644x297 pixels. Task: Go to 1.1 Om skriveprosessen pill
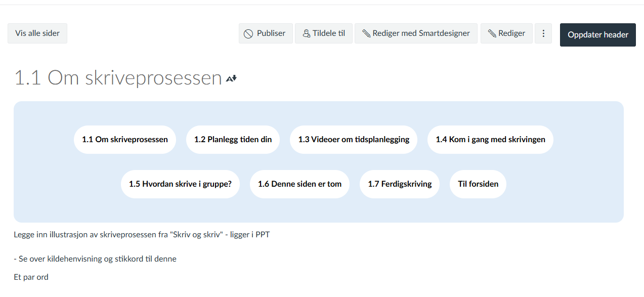[x=125, y=140]
